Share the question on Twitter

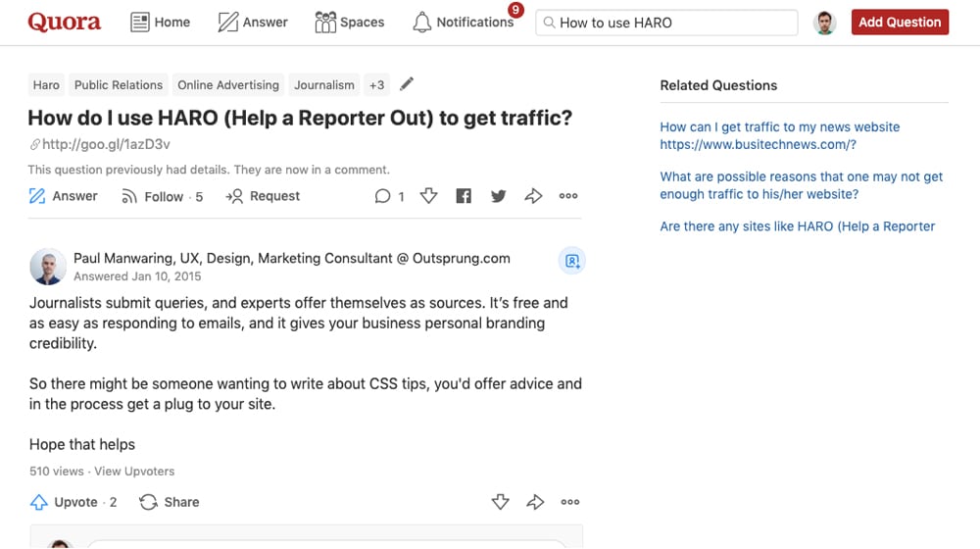498,196
